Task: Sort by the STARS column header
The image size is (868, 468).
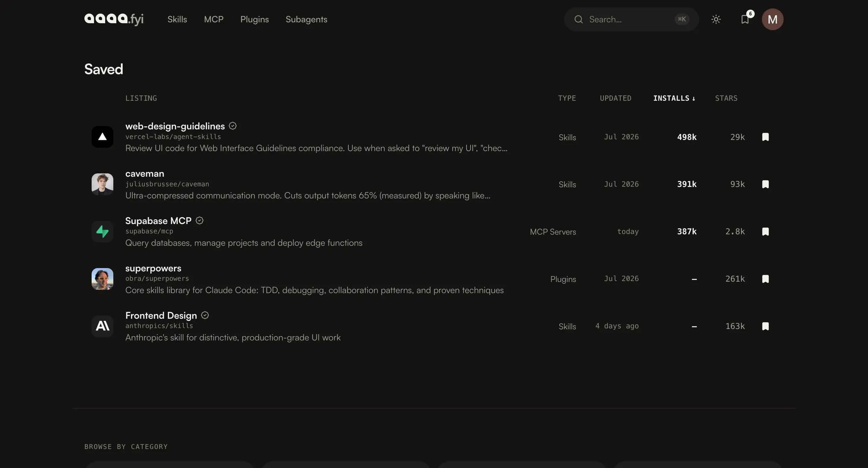Action: click(x=726, y=98)
